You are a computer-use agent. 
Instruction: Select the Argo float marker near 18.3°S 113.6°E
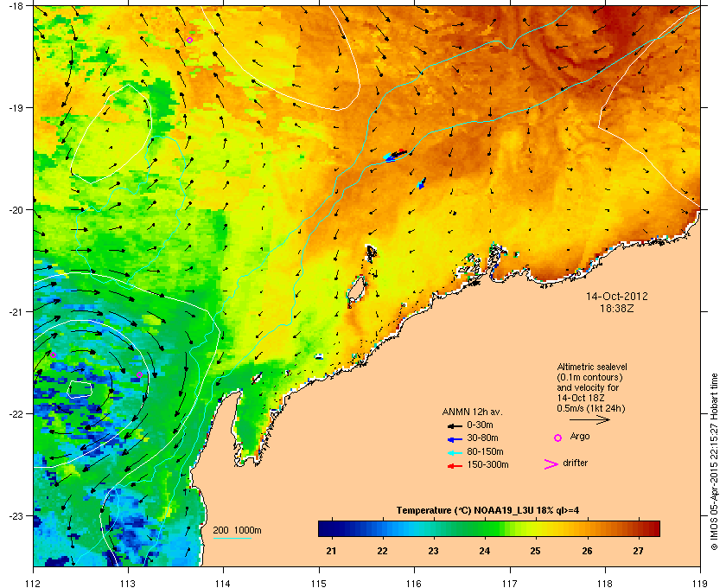[189, 41]
